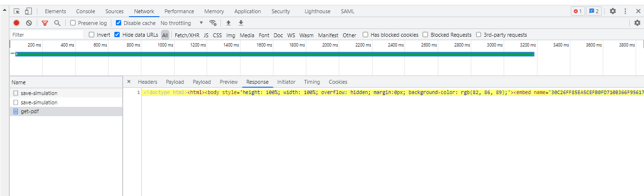Enable Preserve log checkbox
This screenshot has height=196, width=644.
click(73, 23)
